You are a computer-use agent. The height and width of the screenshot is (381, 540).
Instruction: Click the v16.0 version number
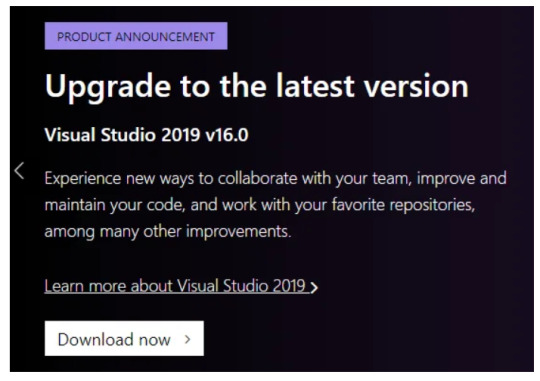pyautogui.click(x=227, y=135)
